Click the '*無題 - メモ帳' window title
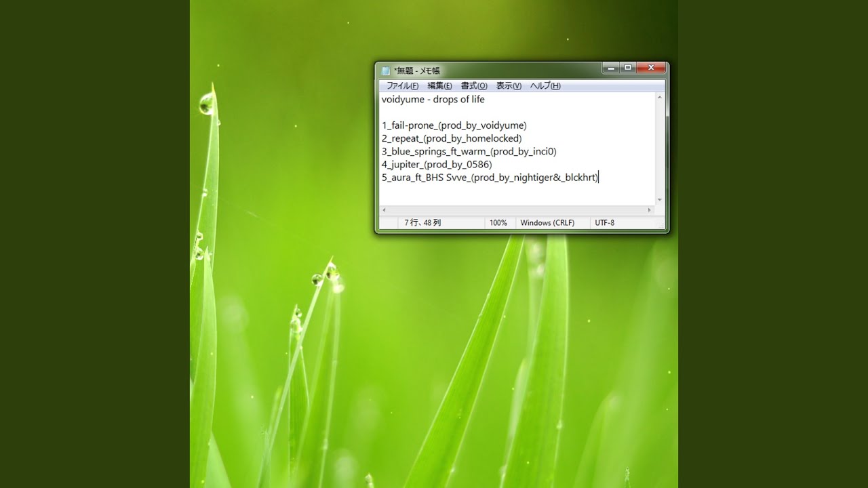 coord(416,70)
